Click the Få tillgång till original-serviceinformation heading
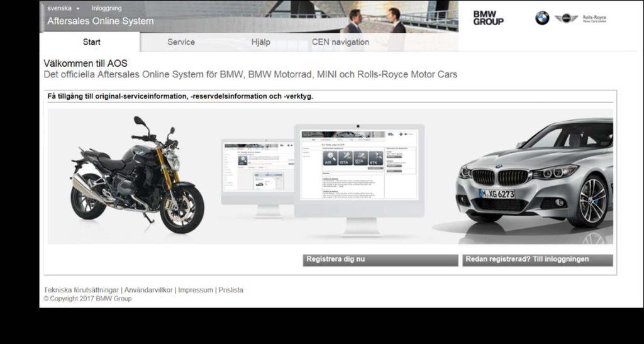The height and width of the screenshot is (344, 644). 180,96
